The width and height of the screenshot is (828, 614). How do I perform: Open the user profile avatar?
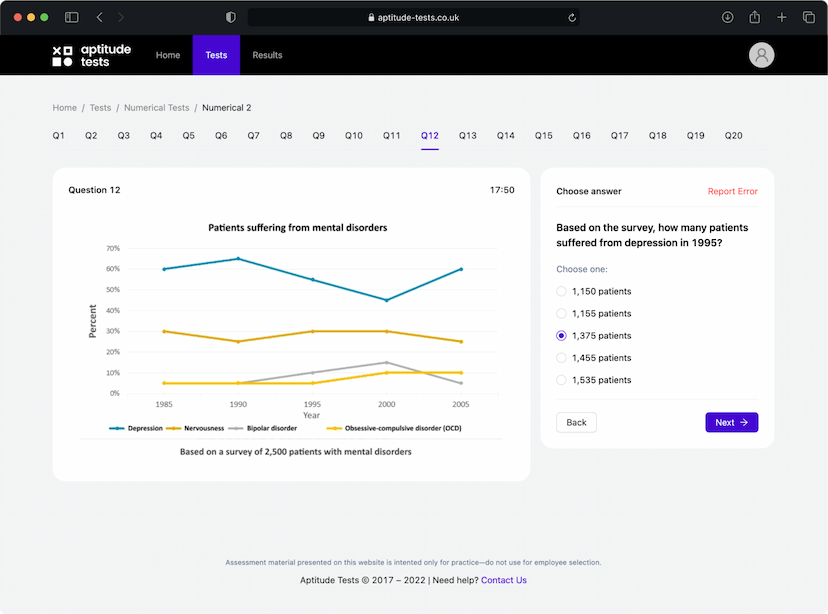pos(762,55)
